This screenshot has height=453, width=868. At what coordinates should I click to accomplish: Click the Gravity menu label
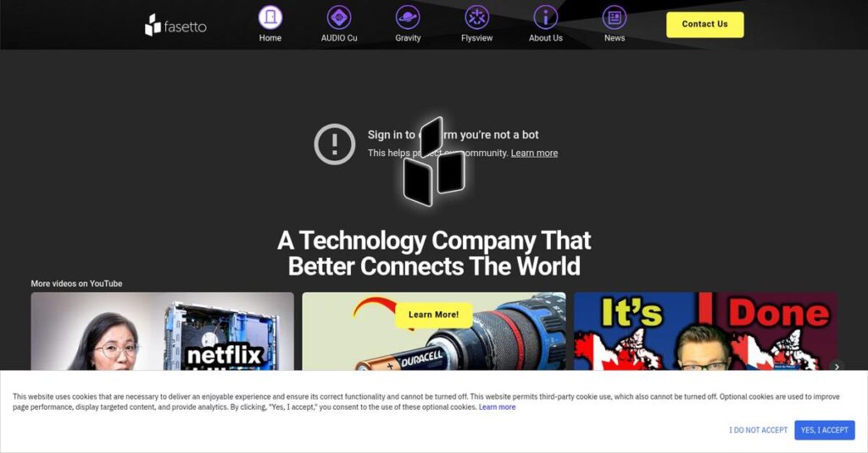pyautogui.click(x=408, y=37)
